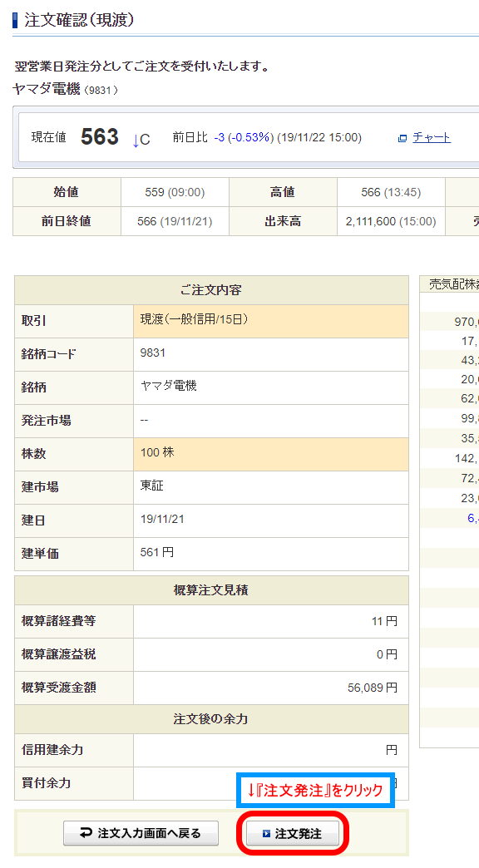Click the chart popup window icon
The height and width of the screenshot is (868, 479).
click(x=402, y=138)
